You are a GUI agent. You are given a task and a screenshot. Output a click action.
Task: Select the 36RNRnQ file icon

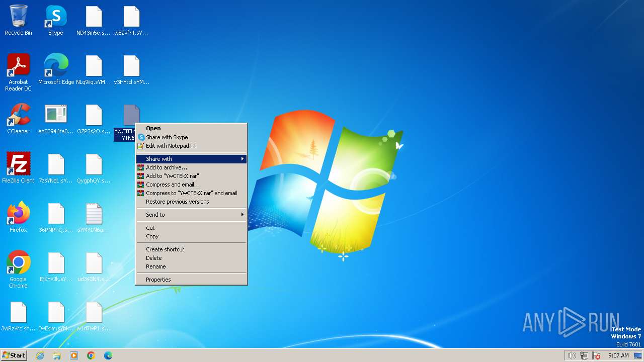(x=56, y=218)
